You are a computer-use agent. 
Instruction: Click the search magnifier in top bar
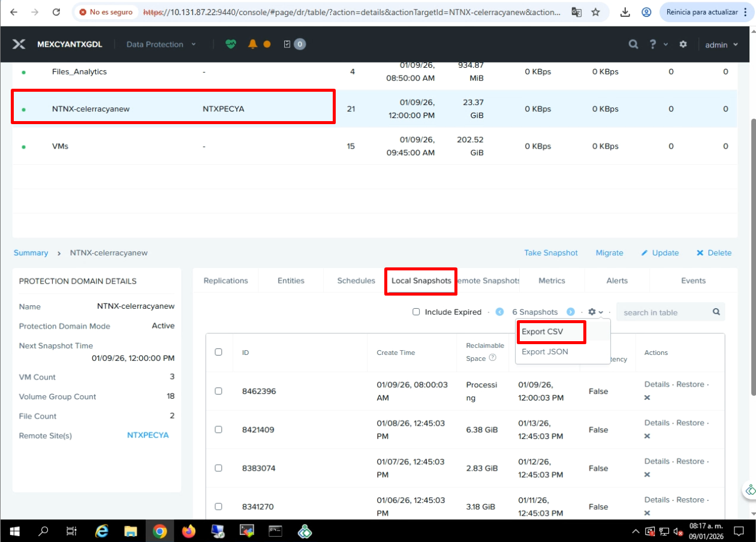[633, 44]
